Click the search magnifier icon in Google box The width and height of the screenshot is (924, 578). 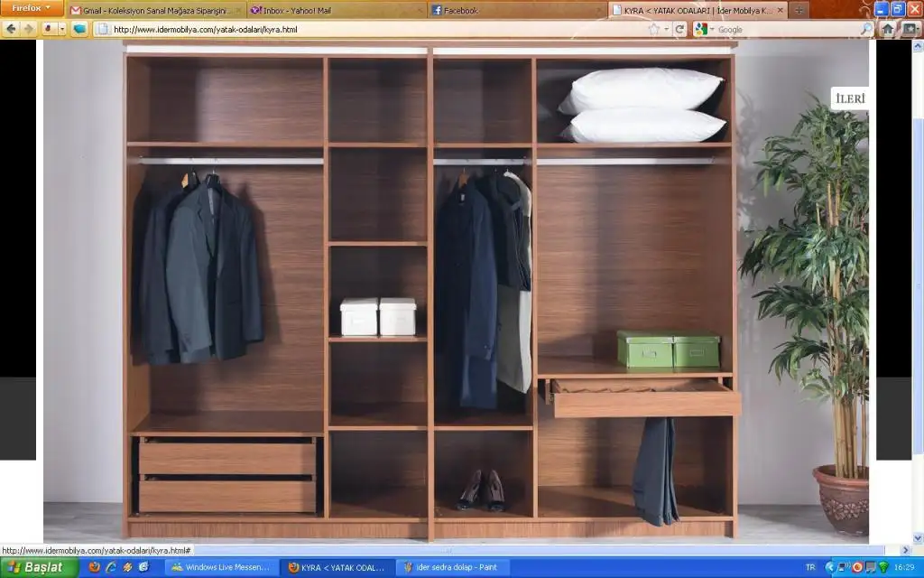click(865, 29)
